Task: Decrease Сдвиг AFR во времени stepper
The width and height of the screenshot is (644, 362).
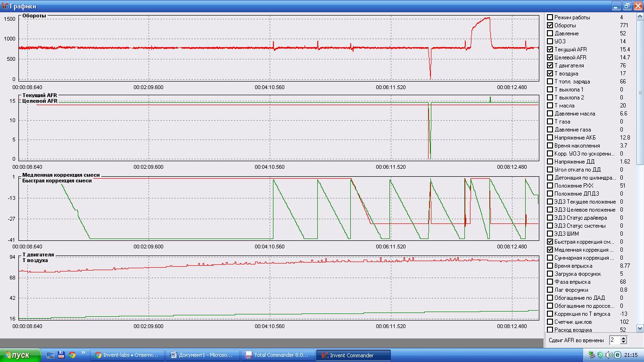Action: coord(623,342)
